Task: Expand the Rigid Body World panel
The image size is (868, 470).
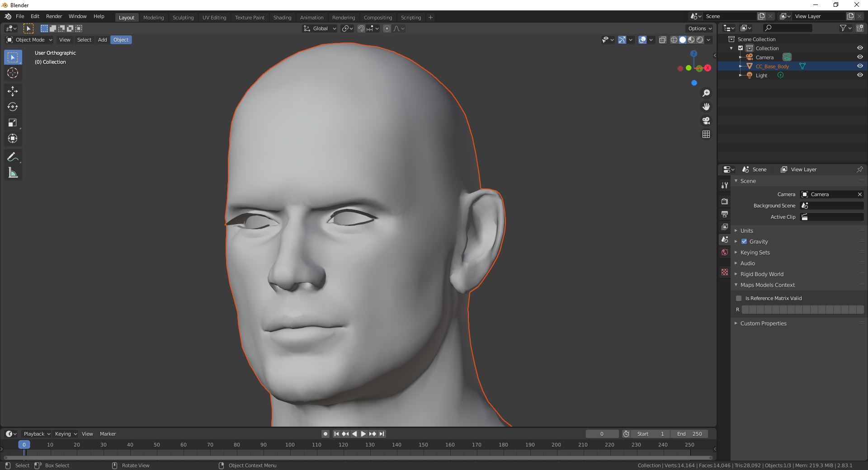Action: pos(761,274)
